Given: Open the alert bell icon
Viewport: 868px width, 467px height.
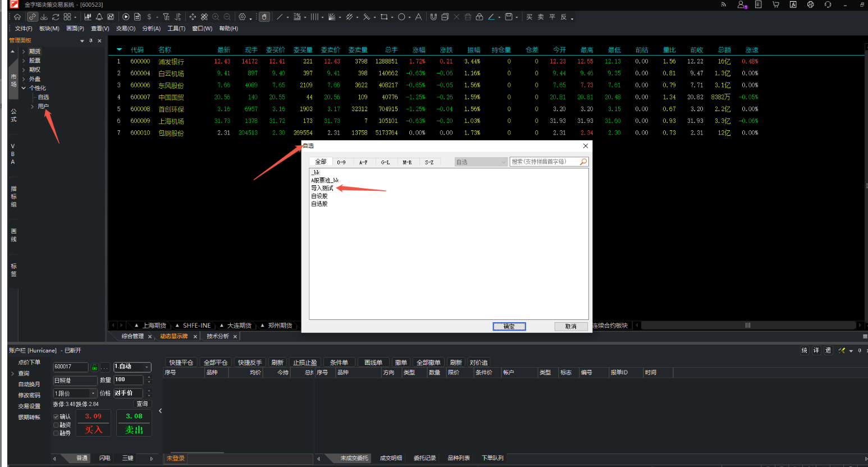Looking at the screenshot, I should [99, 17].
